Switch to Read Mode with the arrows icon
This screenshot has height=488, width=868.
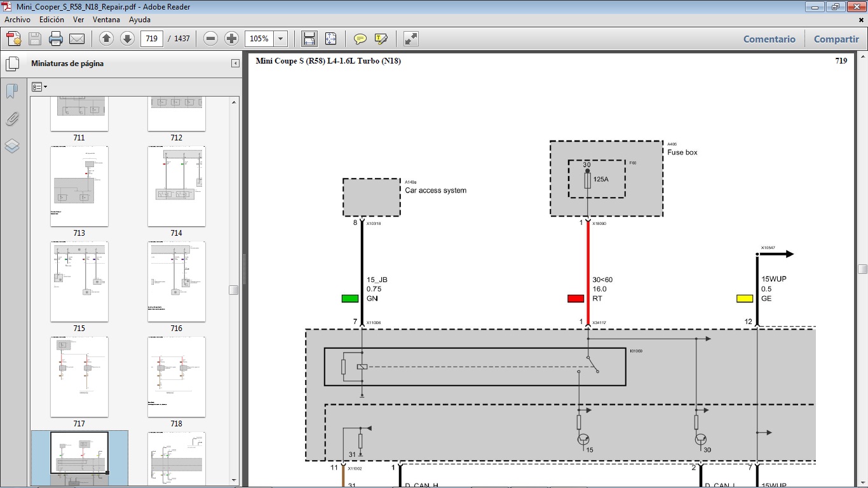[x=411, y=39]
